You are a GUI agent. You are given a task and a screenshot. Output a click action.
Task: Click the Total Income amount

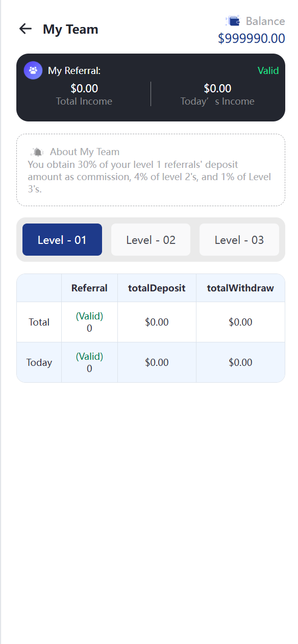pyautogui.click(x=84, y=89)
